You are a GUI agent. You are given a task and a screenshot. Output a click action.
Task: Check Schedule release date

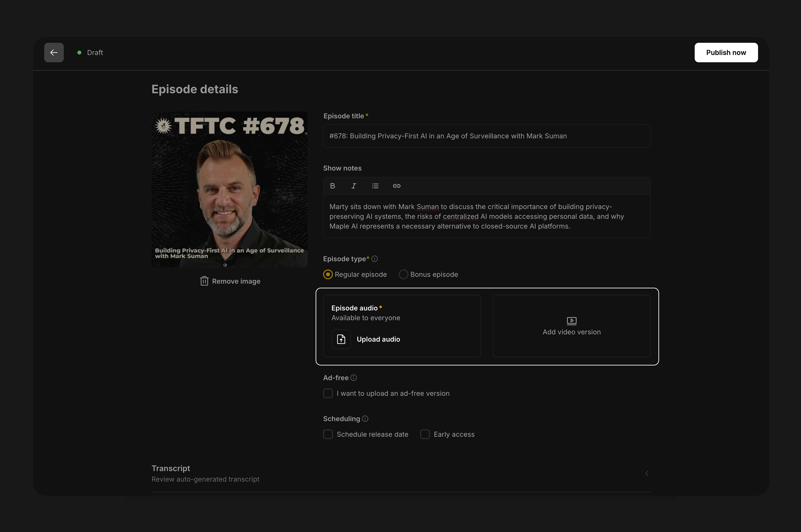pyautogui.click(x=328, y=434)
